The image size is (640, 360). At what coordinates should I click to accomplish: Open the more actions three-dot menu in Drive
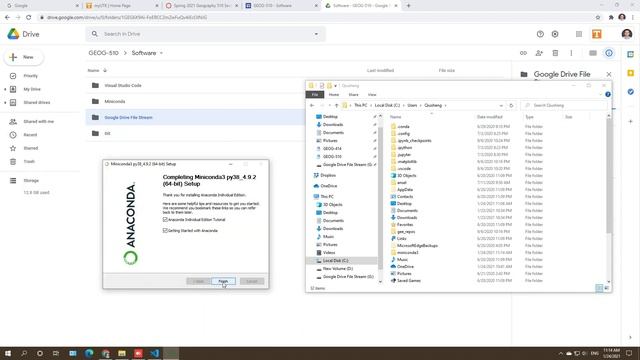pyautogui.click(x=571, y=53)
